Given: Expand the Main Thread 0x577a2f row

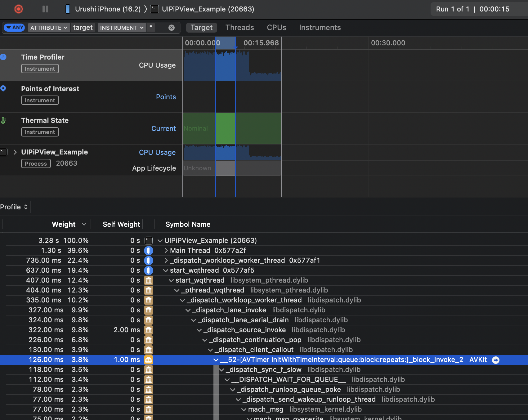Looking at the screenshot, I should pos(166,251).
